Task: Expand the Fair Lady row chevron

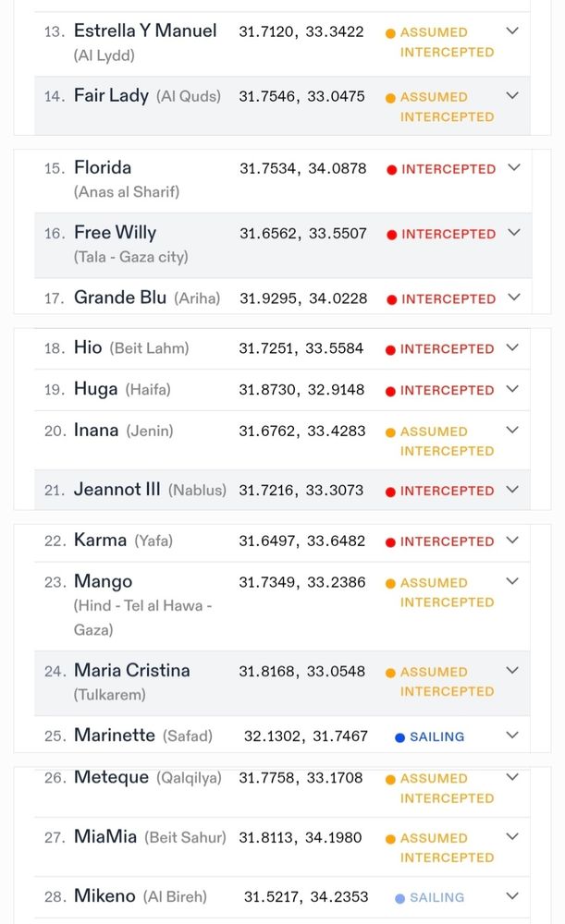Action: click(513, 95)
